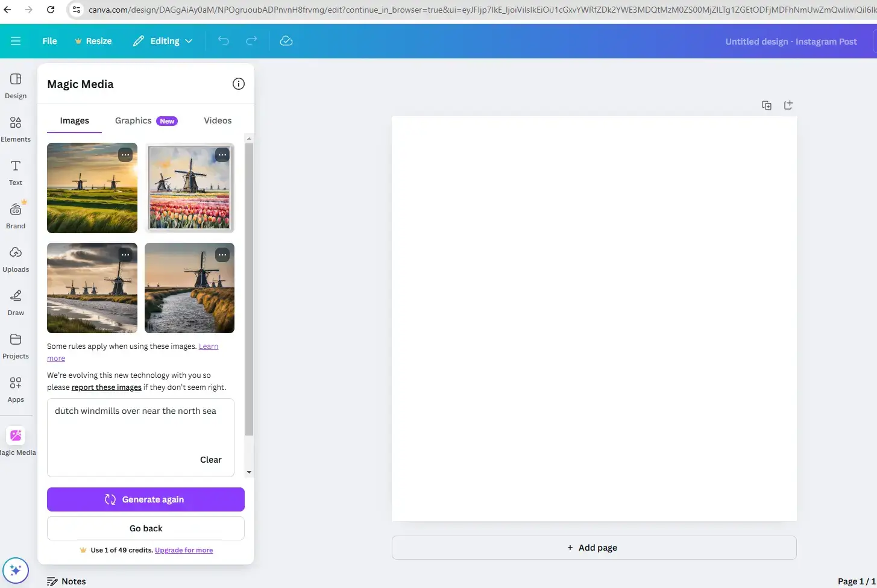Click the Undo arrow

pyautogui.click(x=223, y=40)
